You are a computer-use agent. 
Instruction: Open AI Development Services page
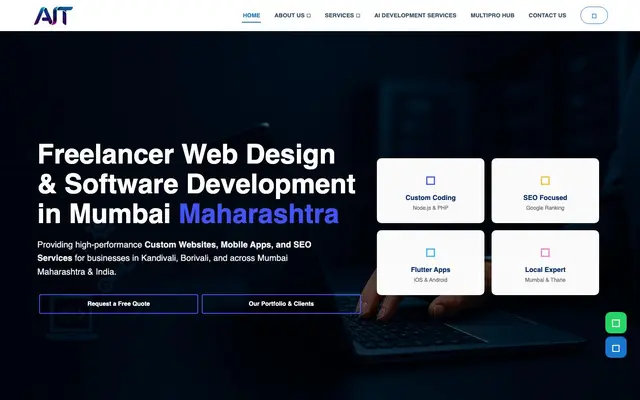click(415, 16)
